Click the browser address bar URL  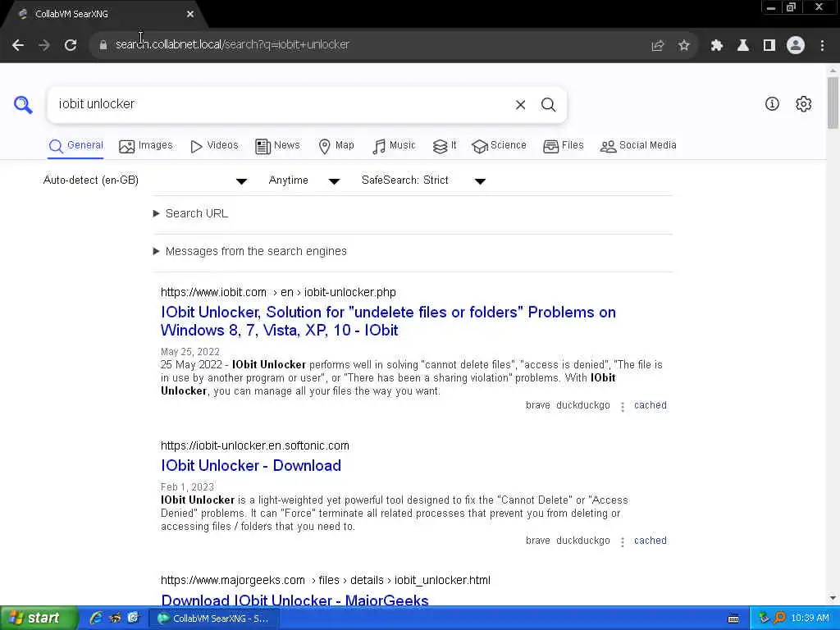[x=232, y=45]
